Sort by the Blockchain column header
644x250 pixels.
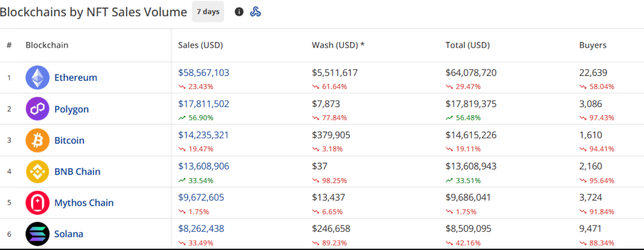pos(47,45)
